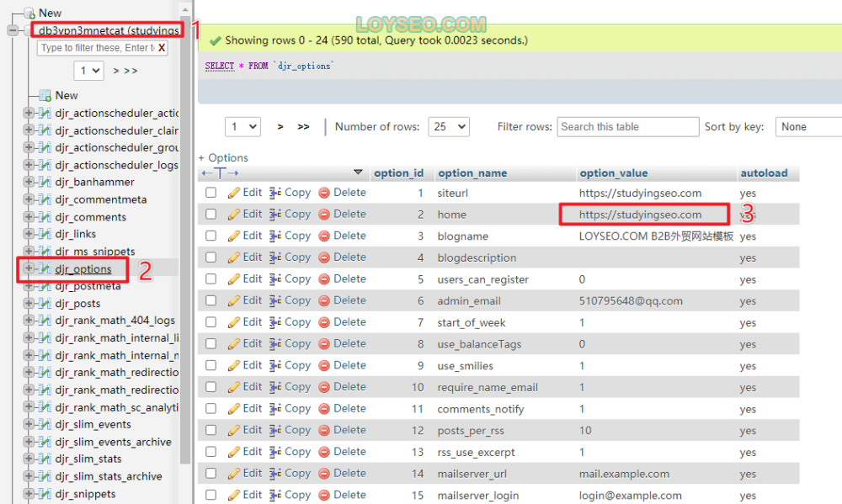The height and width of the screenshot is (504, 842).
Task: Click the table icon beside djr_posts
Action: tap(45, 303)
